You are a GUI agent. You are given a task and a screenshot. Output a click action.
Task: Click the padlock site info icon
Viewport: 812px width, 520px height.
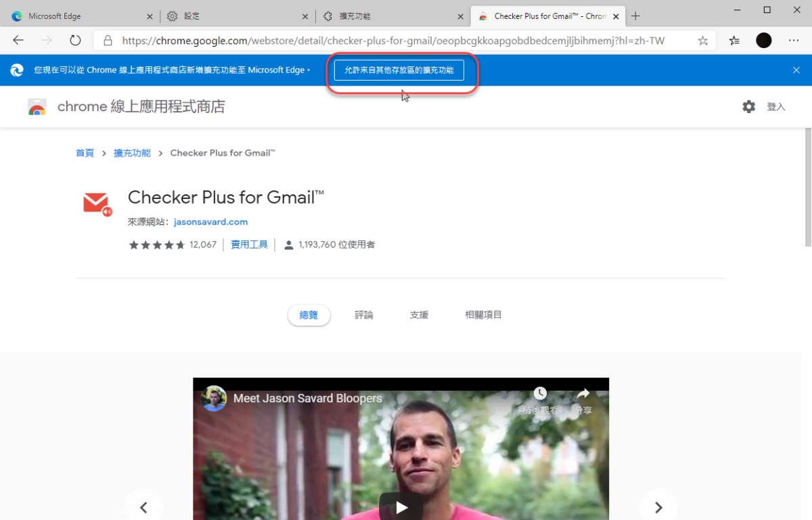click(x=107, y=41)
